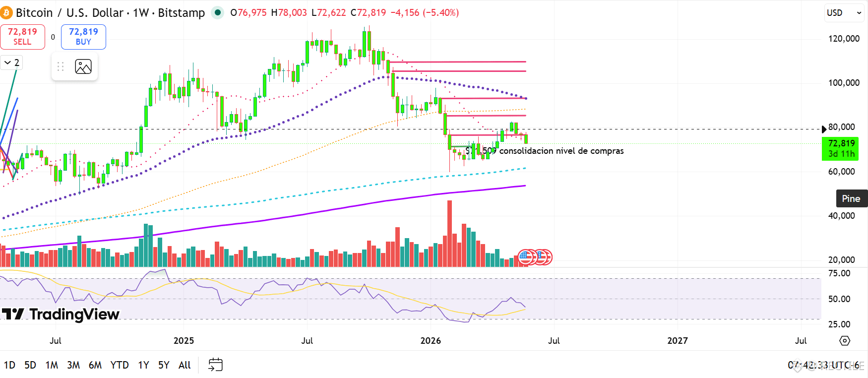Click the 2026 label on the time axis
868x378 pixels.
tap(431, 341)
